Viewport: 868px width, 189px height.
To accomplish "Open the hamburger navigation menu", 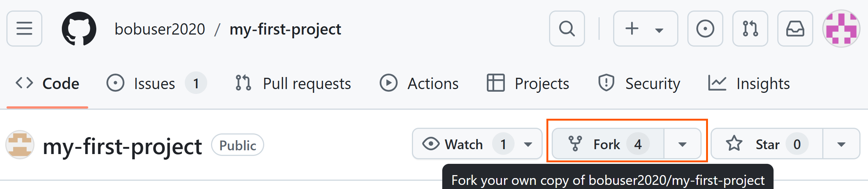I will tap(24, 29).
